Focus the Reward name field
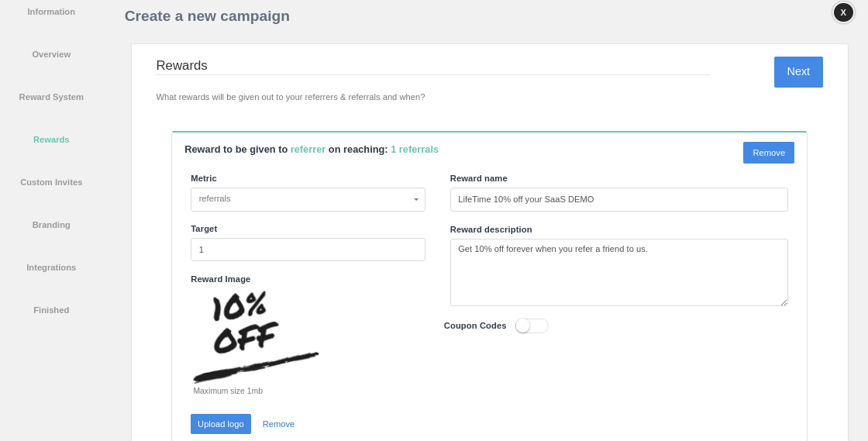The image size is (868, 441). pos(619,199)
